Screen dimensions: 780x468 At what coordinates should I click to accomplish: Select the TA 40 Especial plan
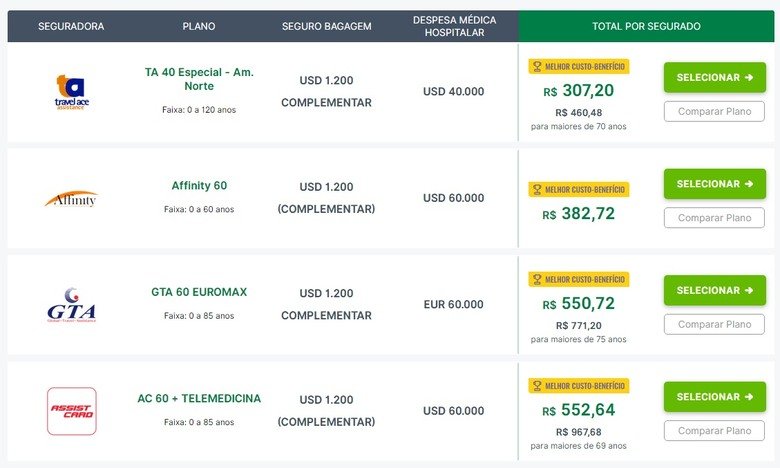715,78
